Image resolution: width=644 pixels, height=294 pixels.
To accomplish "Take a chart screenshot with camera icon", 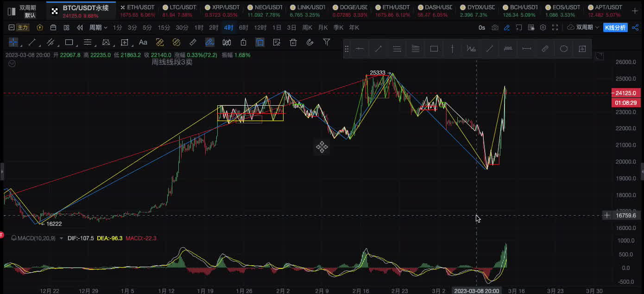I will click(x=495, y=28).
